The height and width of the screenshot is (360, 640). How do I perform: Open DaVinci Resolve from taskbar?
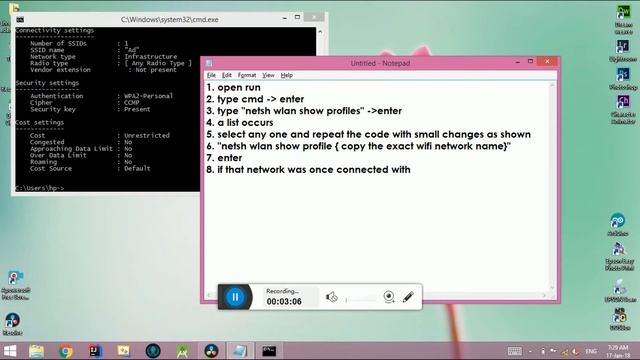(x=211, y=351)
